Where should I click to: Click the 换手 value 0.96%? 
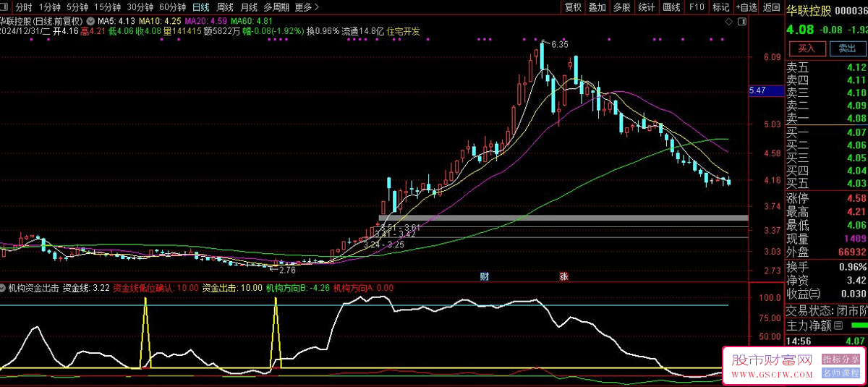(x=852, y=266)
